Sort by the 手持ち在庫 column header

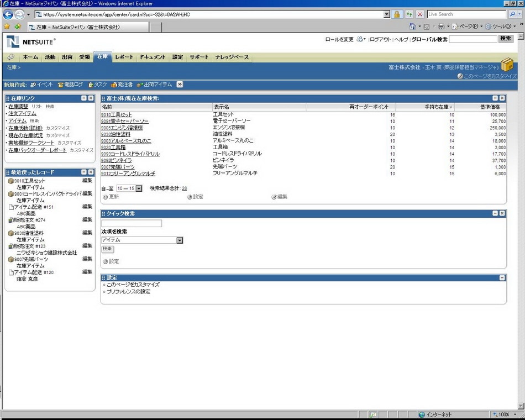438,107
